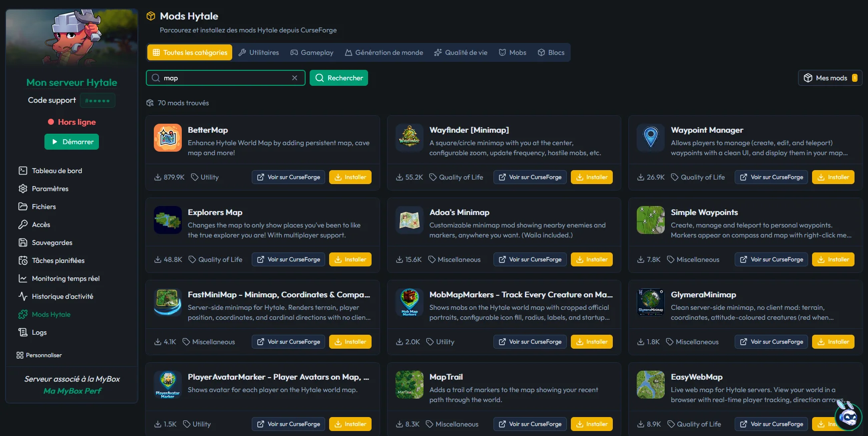Install the Wayfinder [Minimap] mod
Viewport: 868px width, 436px height.
pos(592,177)
